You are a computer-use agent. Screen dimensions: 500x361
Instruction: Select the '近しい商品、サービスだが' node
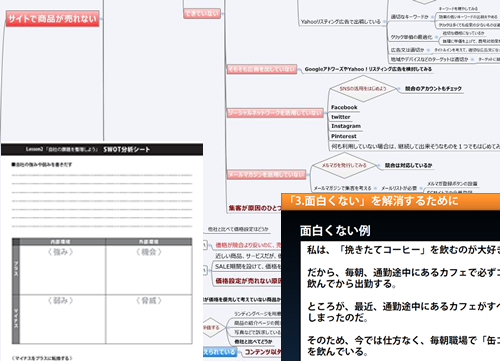[x=248, y=256]
